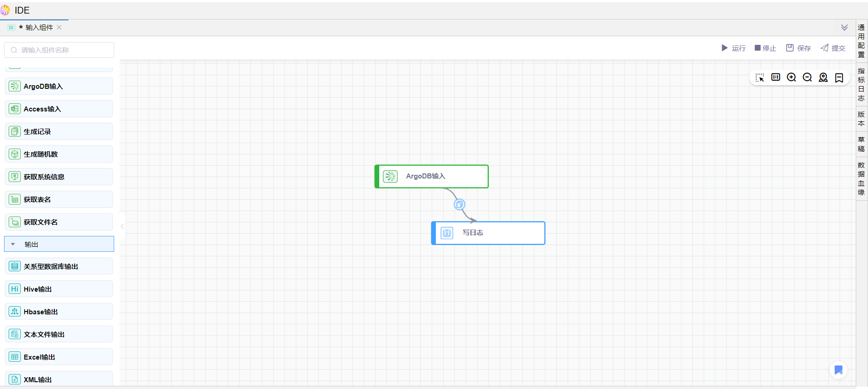Select the 写日志 node on canvas
This screenshot has width=868, height=389.
click(x=488, y=233)
